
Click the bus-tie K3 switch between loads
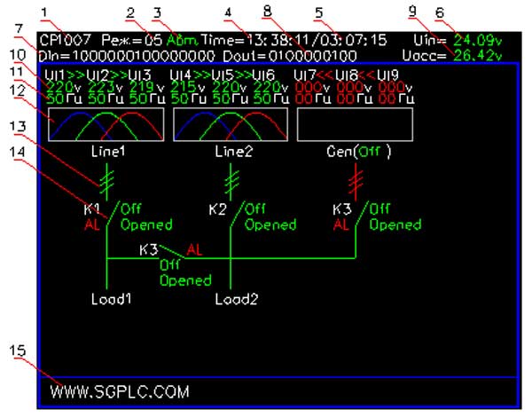coord(172,252)
